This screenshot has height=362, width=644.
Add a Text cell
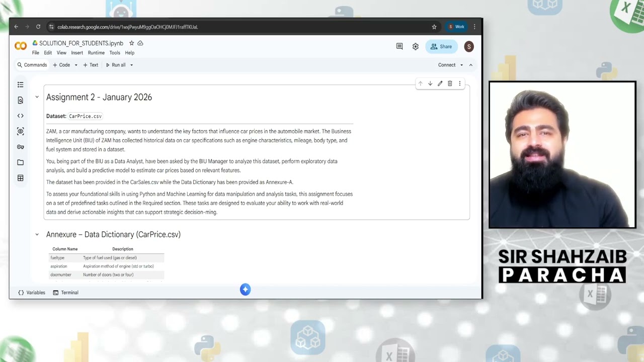coord(91,65)
